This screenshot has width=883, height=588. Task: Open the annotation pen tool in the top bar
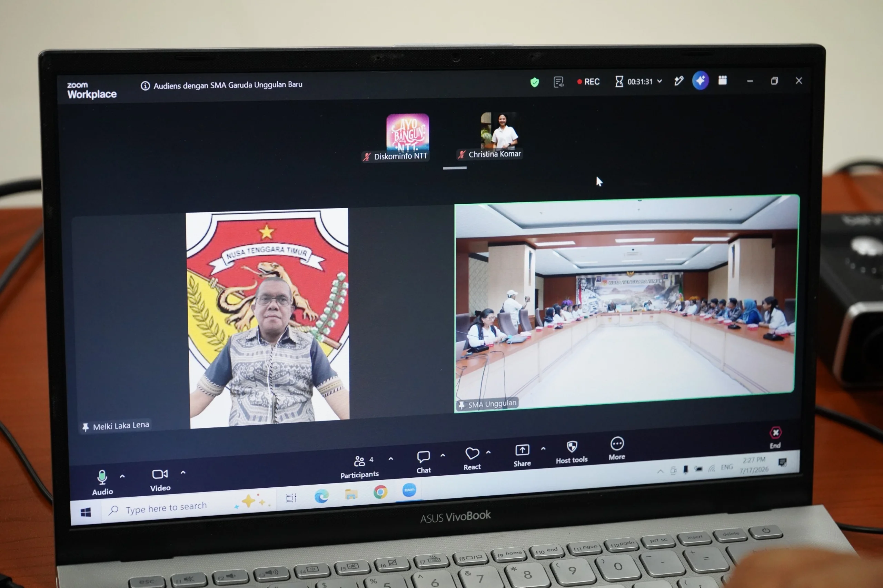tap(678, 81)
